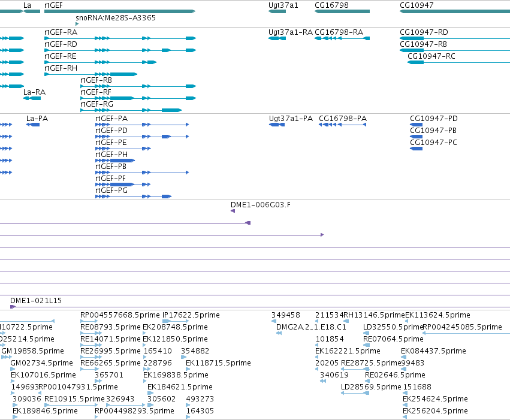Select transcript rtGEF-RB

tap(138, 86)
